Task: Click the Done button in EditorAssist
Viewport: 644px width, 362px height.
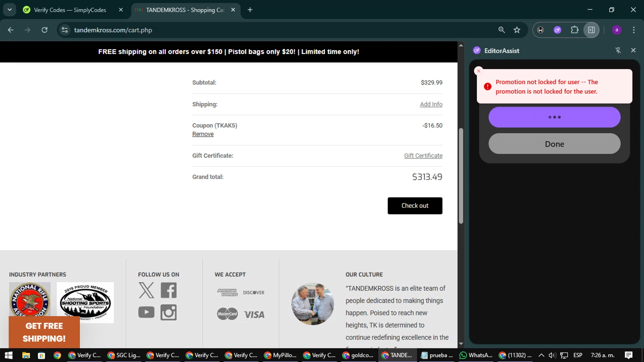Action: [x=554, y=144]
